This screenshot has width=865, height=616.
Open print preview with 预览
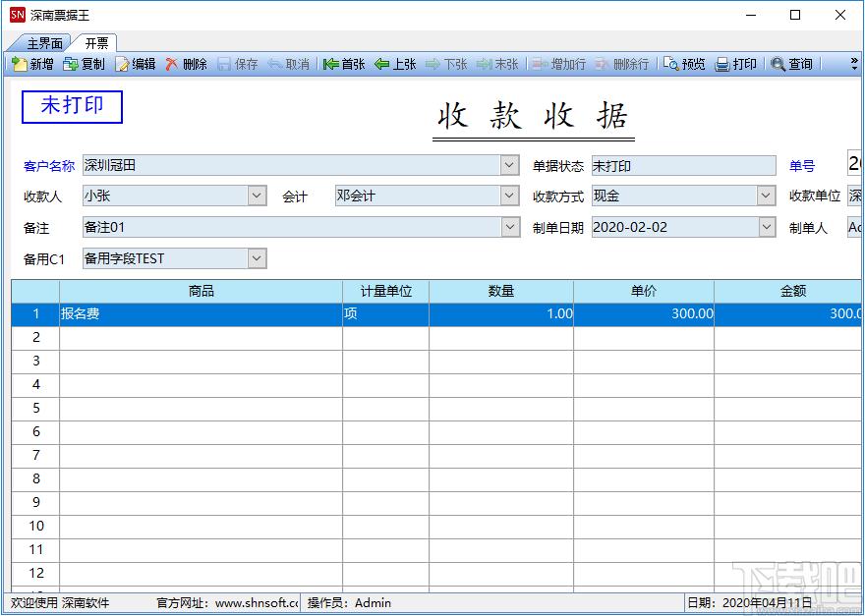coord(684,64)
